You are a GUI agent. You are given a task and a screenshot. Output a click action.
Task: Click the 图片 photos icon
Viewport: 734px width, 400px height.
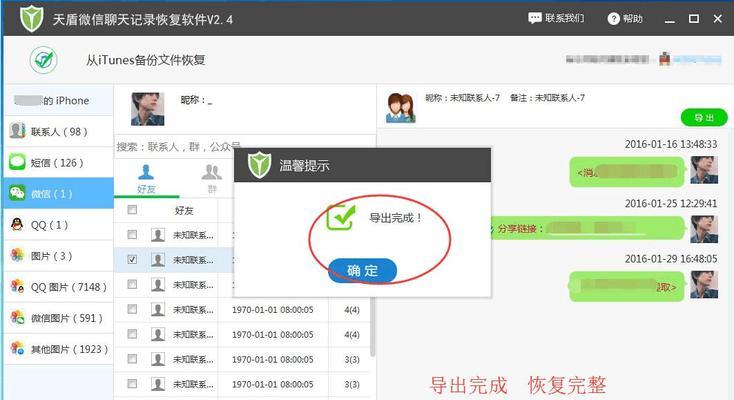(x=17, y=255)
